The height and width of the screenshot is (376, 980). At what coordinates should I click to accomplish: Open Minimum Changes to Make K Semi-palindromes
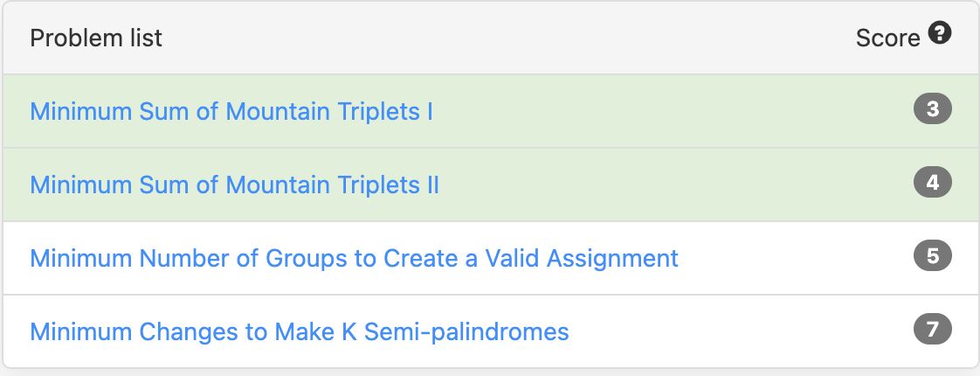tap(300, 331)
